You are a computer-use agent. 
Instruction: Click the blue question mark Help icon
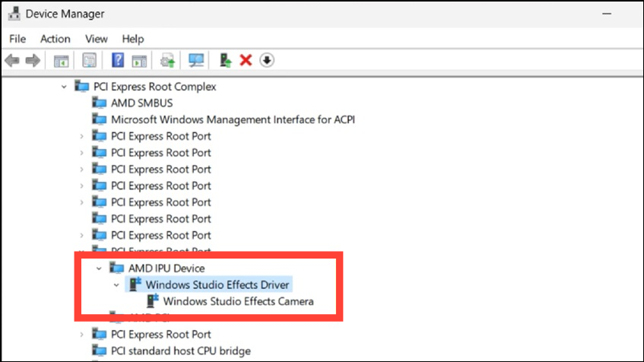118,60
